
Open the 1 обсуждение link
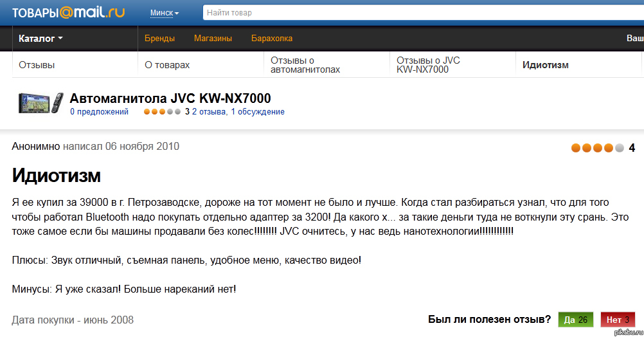tap(258, 112)
